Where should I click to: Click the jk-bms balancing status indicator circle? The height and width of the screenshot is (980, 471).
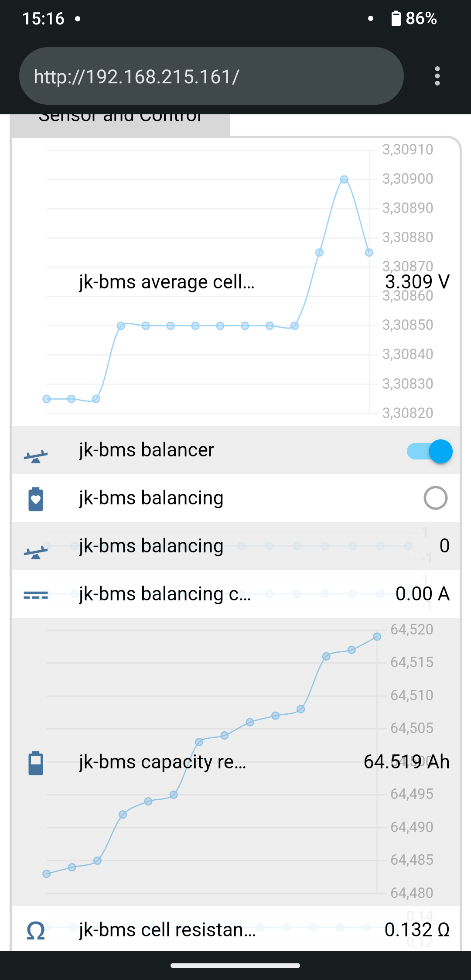pyautogui.click(x=435, y=498)
